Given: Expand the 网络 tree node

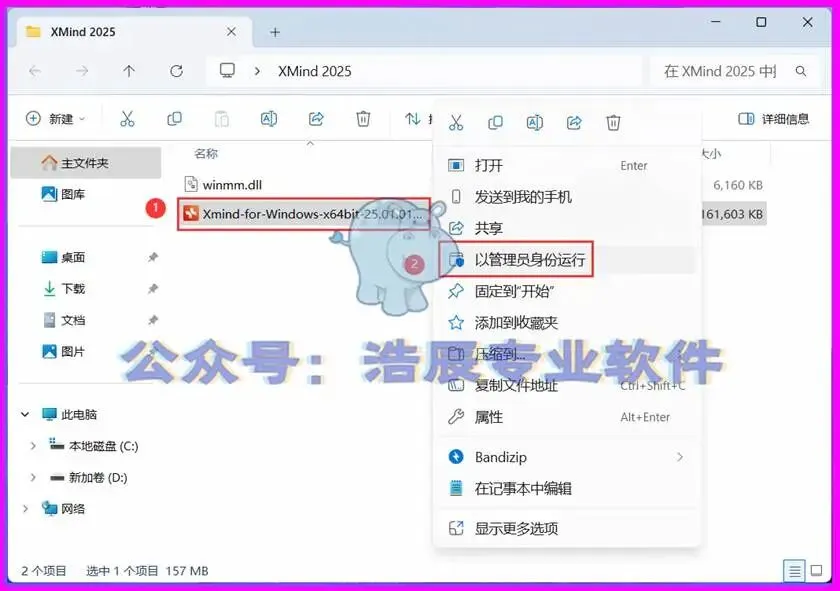Looking at the screenshot, I should coord(25,508).
